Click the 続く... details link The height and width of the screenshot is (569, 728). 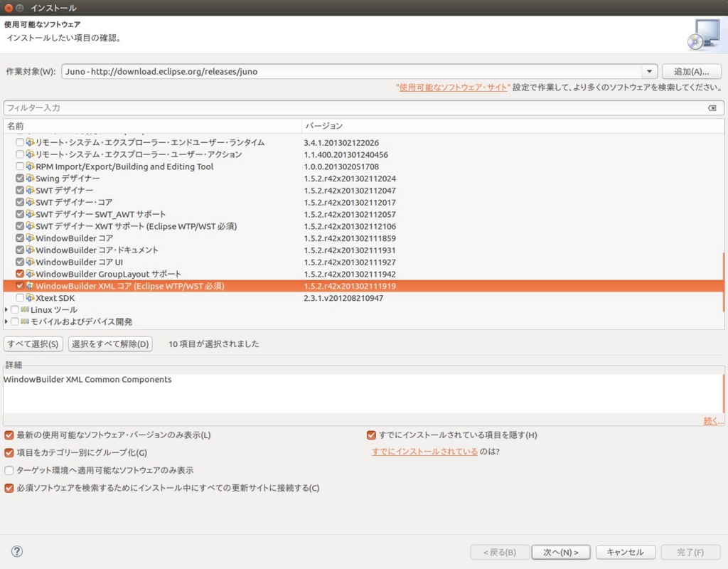[x=713, y=421]
